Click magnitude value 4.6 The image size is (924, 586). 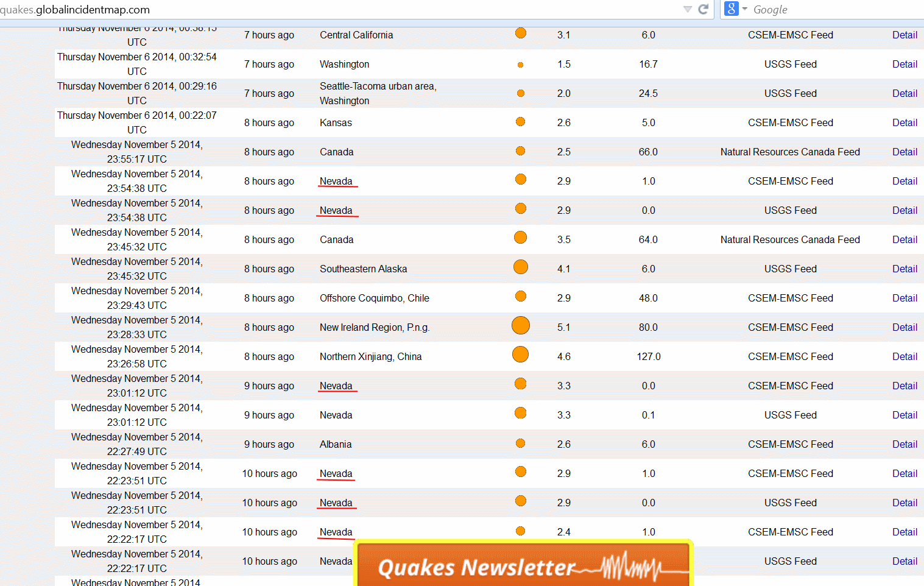point(563,356)
